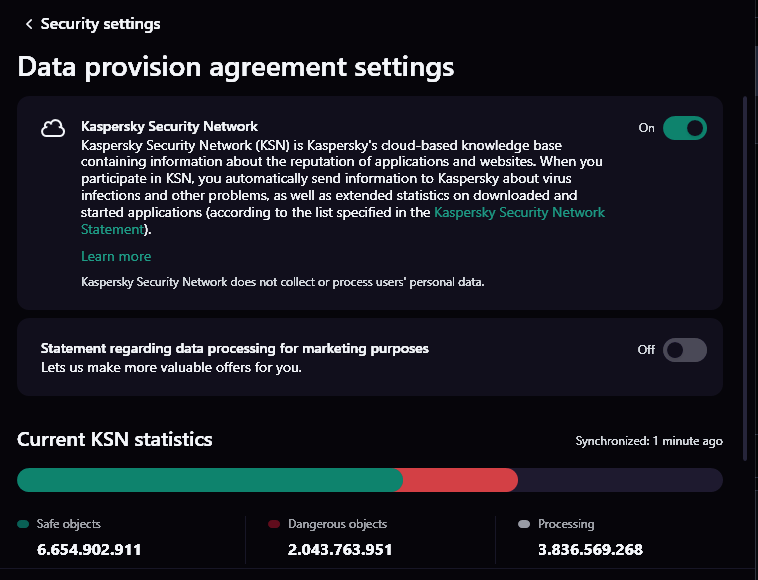Click the Safe objects count 6.654.902.911
The width and height of the screenshot is (758, 580).
89,550
